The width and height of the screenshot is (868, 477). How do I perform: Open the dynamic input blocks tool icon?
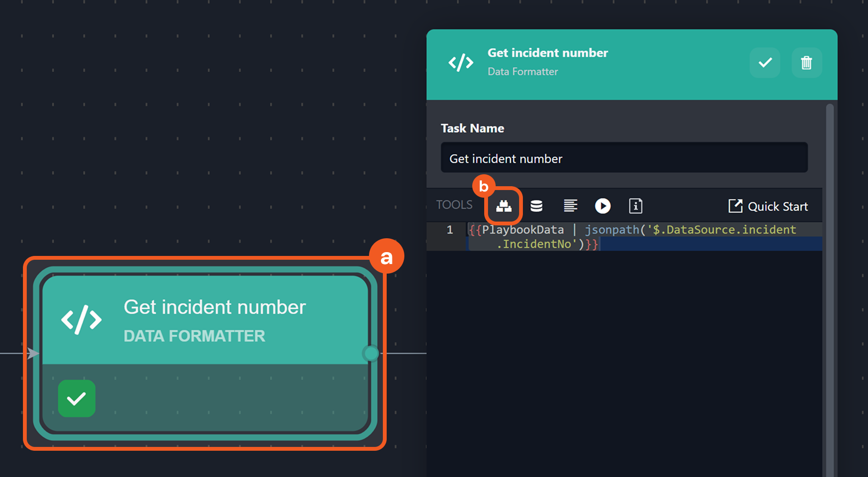tap(504, 206)
